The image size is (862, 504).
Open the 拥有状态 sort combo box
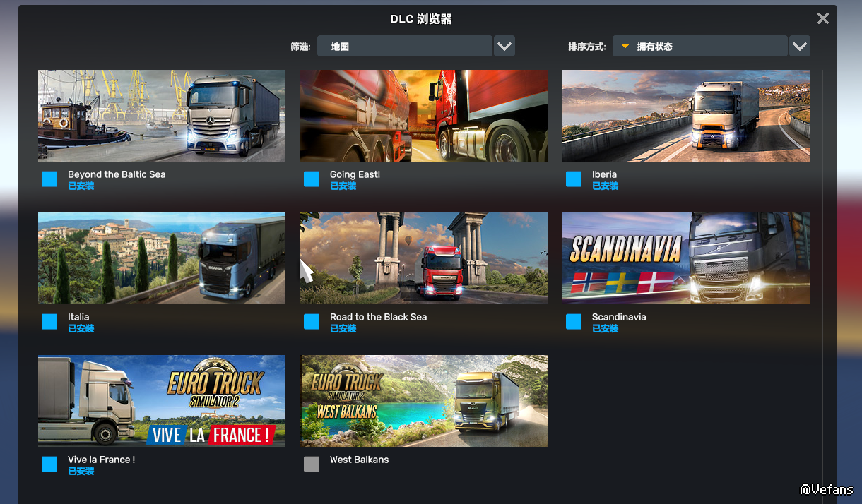pyautogui.click(x=700, y=46)
